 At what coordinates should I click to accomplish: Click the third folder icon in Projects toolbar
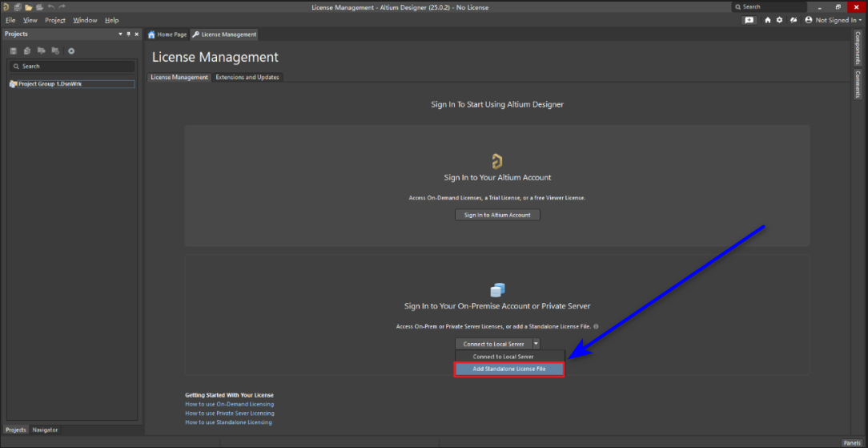pos(41,51)
